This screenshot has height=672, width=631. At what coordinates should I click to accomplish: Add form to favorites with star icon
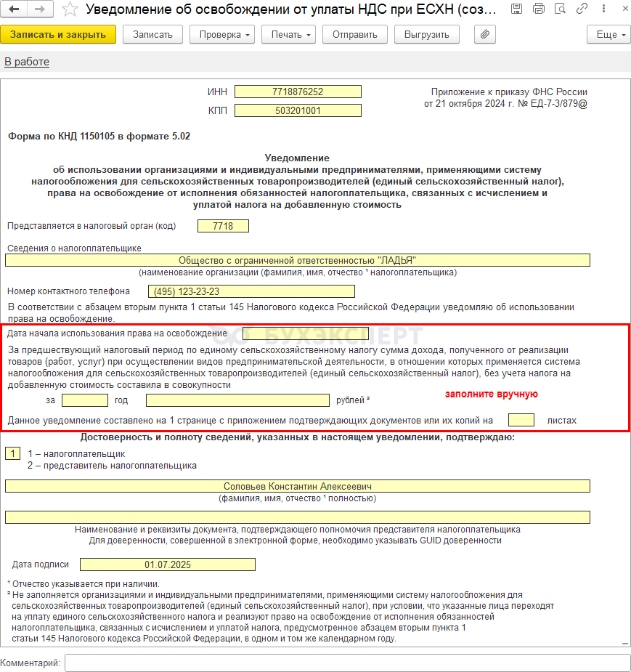[x=70, y=9]
